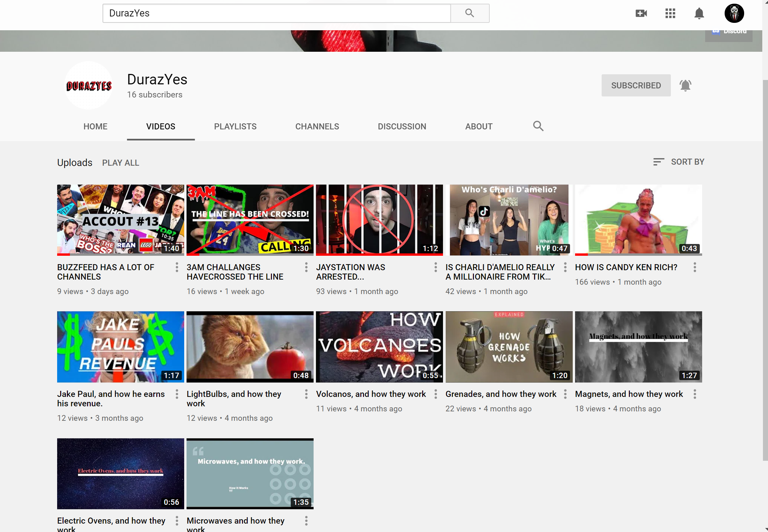
Task: Open options menu for LightBulbs video
Action: pyautogui.click(x=306, y=394)
